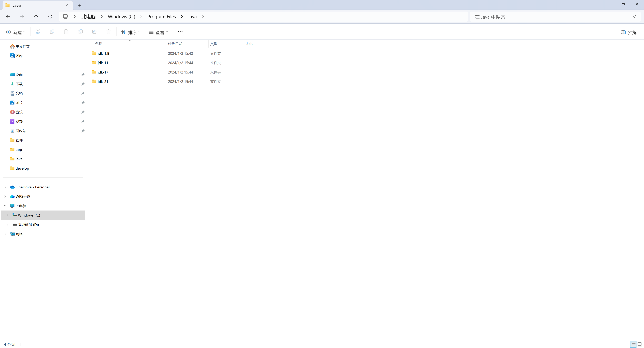Select the jdk-17 folder icon

(x=94, y=72)
